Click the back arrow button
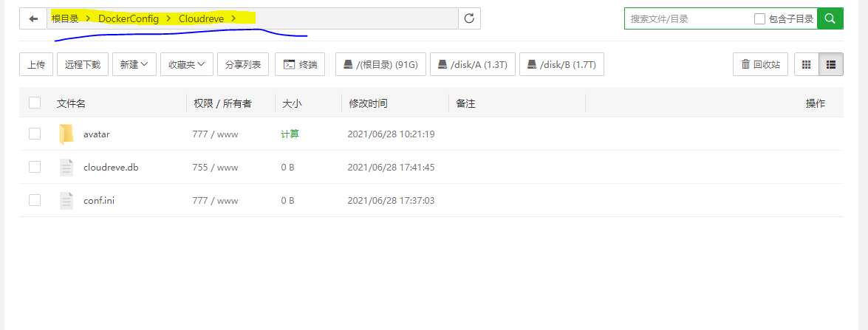This screenshot has height=330, width=868. [33, 18]
